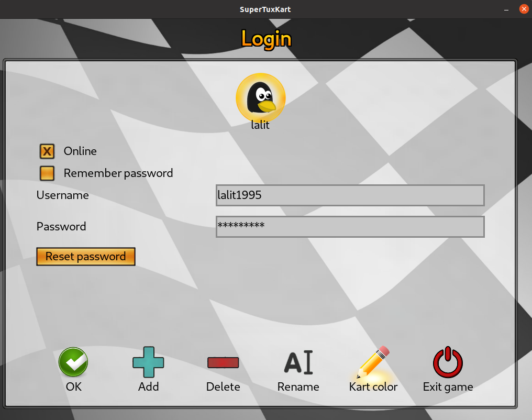532x420 pixels.
Task: Open Kart color via the pencil icon
Action: pos(374,362)
